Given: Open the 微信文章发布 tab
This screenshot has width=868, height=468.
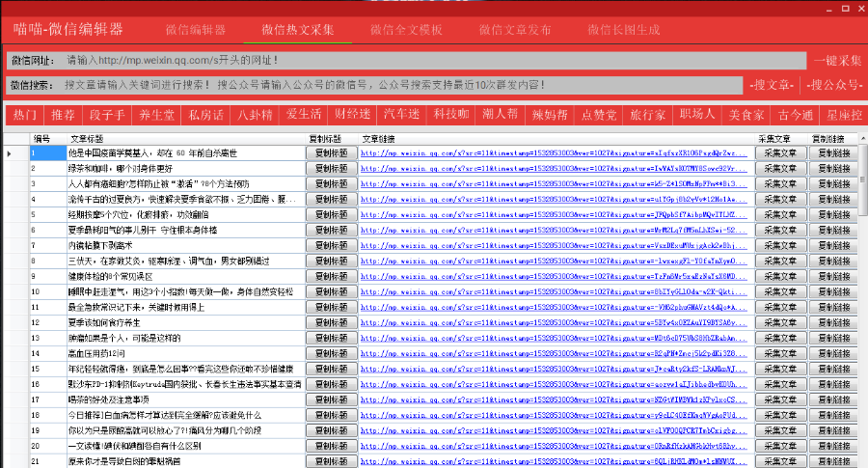Looking at the screenshot, I should [x=515, y=30].
